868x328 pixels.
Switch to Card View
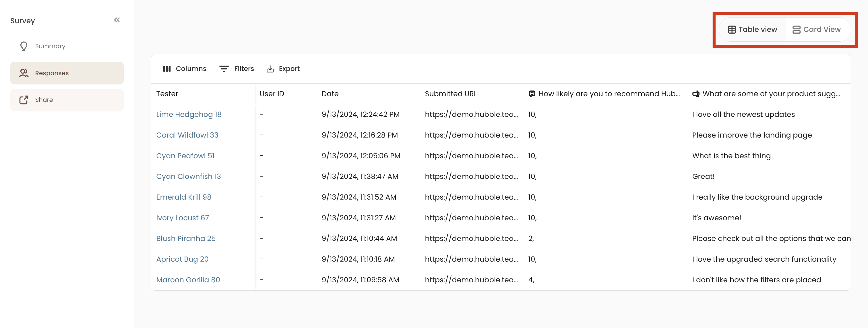pyautogui.click(x=818, y=30)
